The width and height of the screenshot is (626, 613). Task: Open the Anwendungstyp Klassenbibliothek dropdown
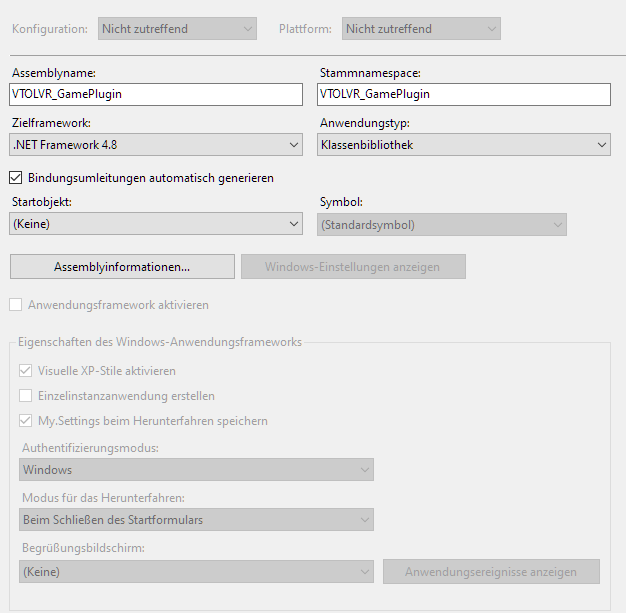click(x=464, y=145)
